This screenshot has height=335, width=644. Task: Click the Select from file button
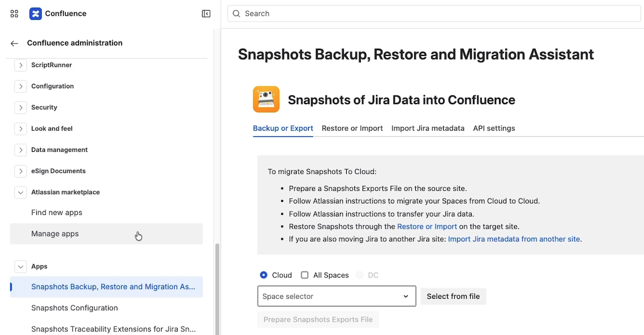click(453, 297)
